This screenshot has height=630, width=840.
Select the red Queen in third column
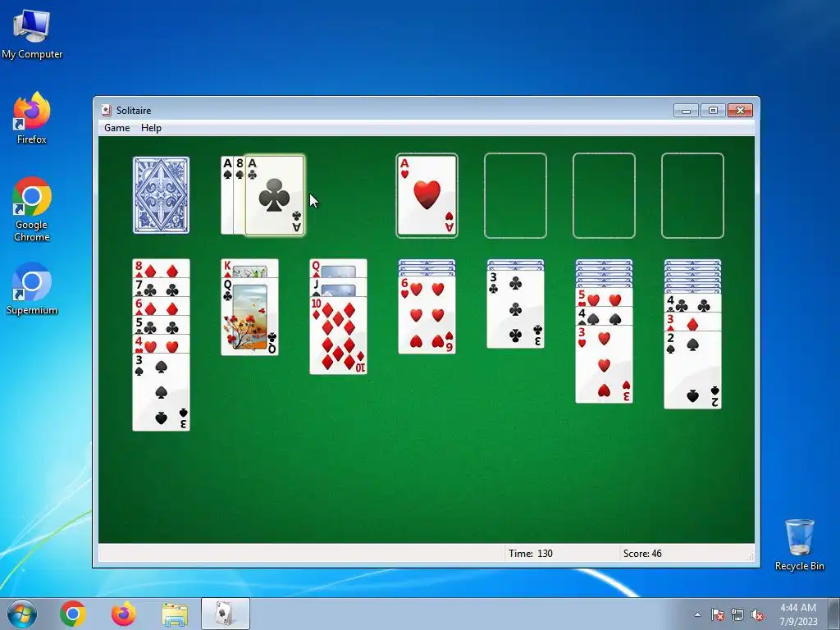click(338, 268)
